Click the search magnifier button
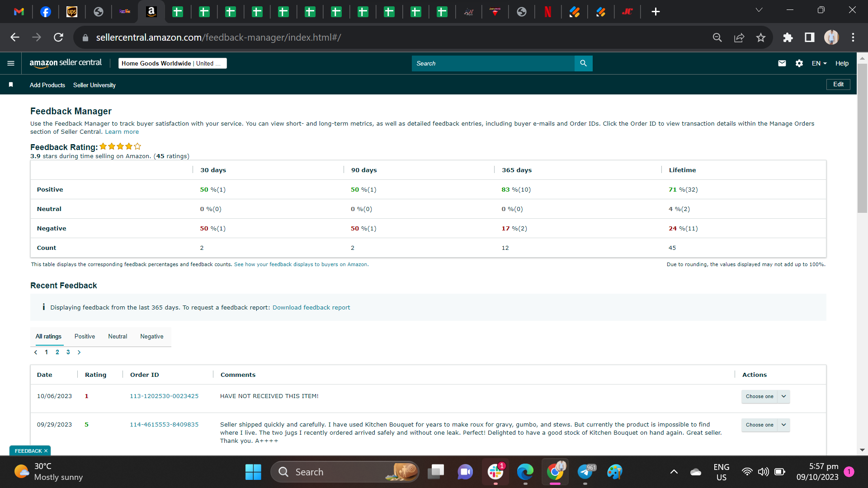This screenshot has height=488, width=868. (583, 63)
